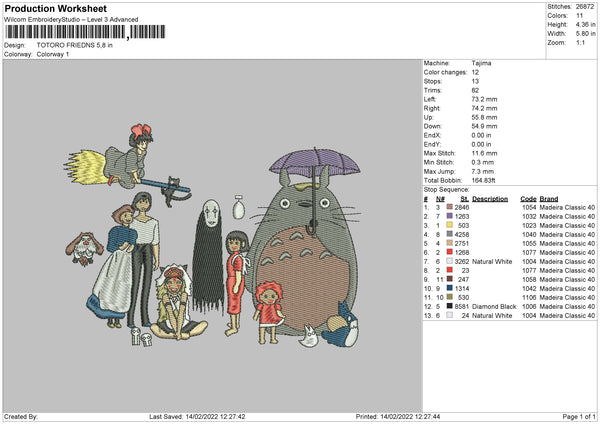Viewport: 600px width, 424px height.
Task: Click the pinkish-brown swatch beside 2846 stitches
Action: click(x=450, y=207)
